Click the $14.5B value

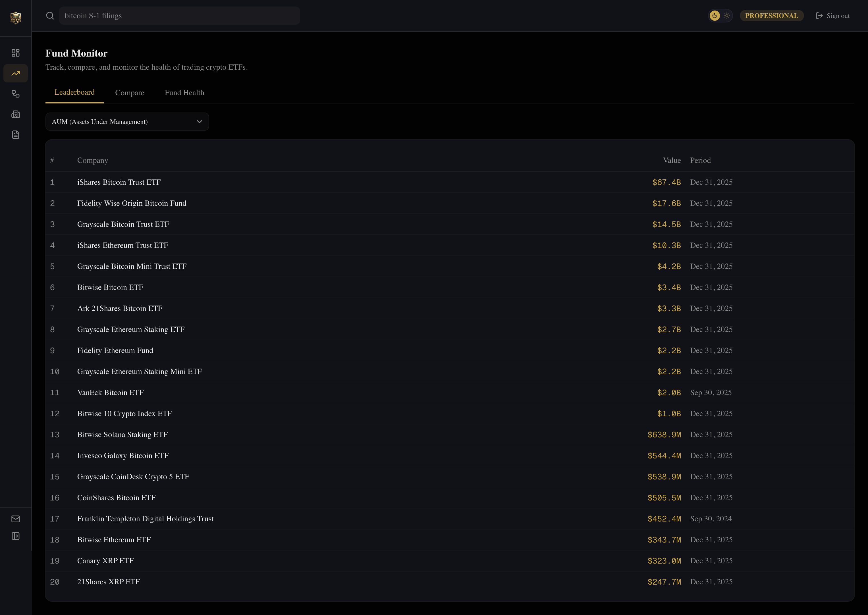666,224
